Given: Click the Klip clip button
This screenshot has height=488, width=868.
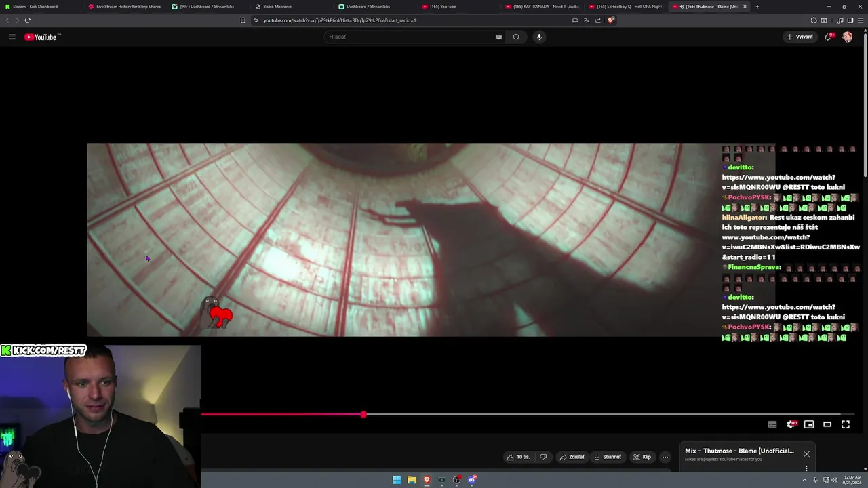Looking at the screenshot, I should pyautogui.click(x=642, y=457).
